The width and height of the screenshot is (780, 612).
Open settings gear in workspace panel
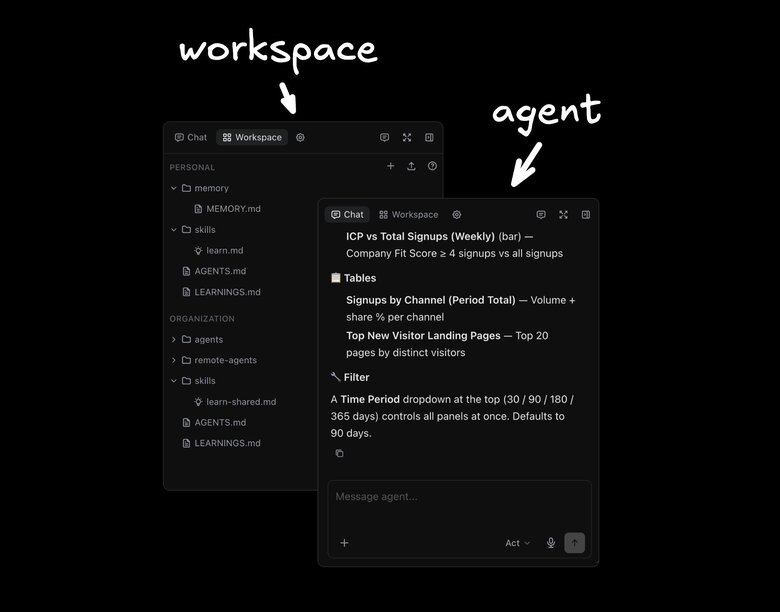tap(300, 137)
